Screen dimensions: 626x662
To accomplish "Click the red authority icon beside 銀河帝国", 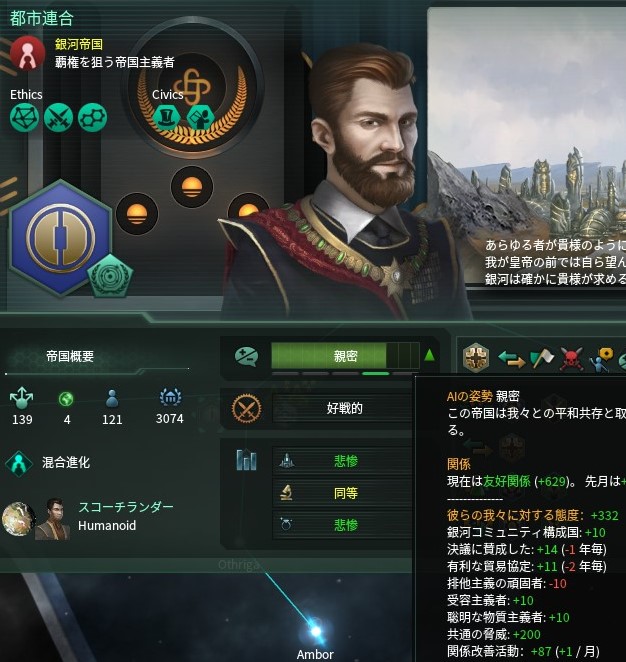I will (x=27, y=54).
